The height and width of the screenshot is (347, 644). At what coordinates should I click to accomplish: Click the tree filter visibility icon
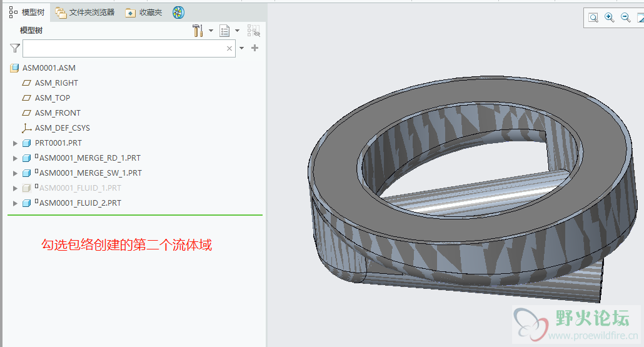coord(254,31)
